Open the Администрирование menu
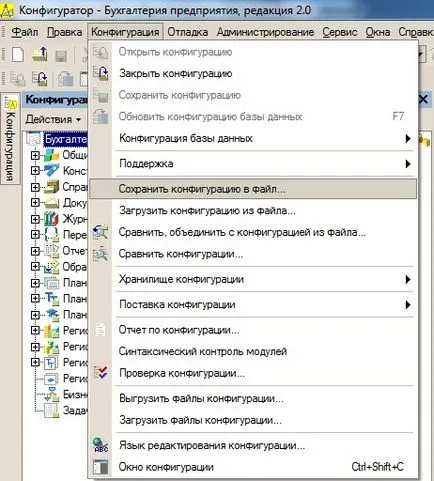Viewport: 434px width, 481px height. pos(265,32)
